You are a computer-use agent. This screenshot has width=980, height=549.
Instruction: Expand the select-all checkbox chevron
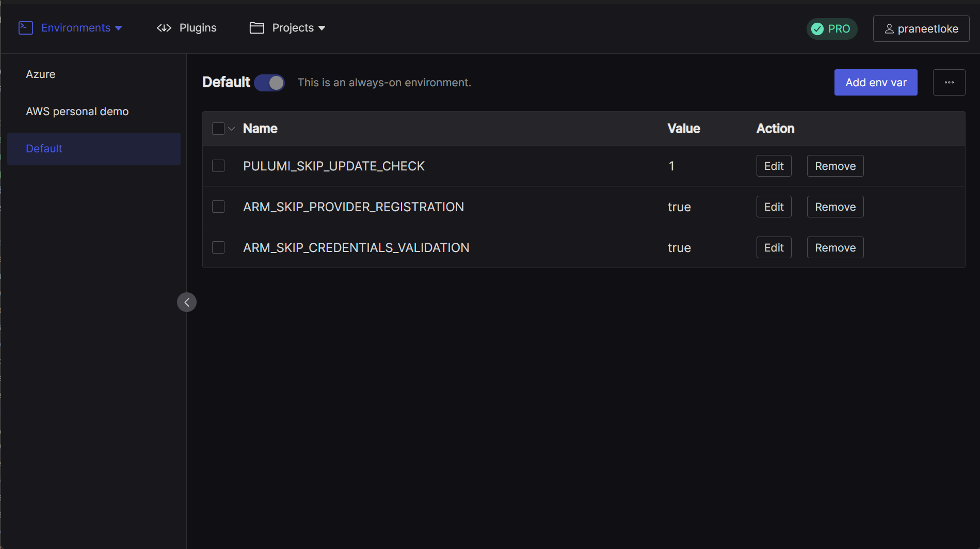coord(232,129)
